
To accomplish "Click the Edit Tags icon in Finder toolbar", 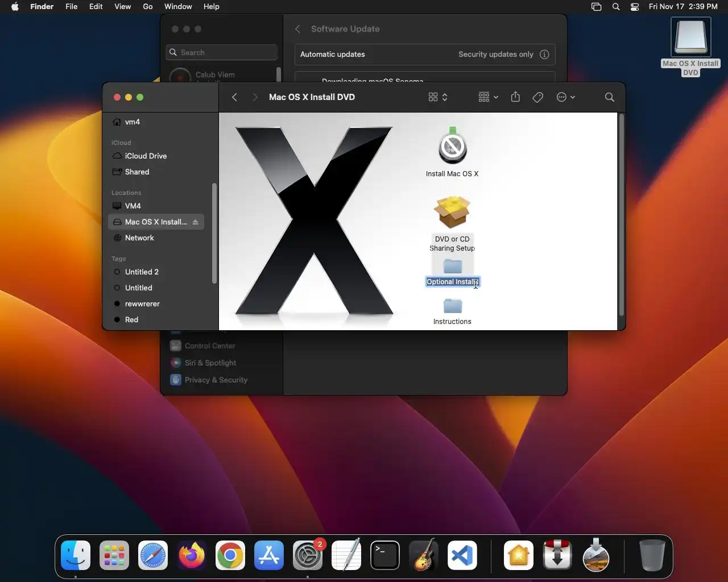I will pyautogui.click(x=538, y=97).
